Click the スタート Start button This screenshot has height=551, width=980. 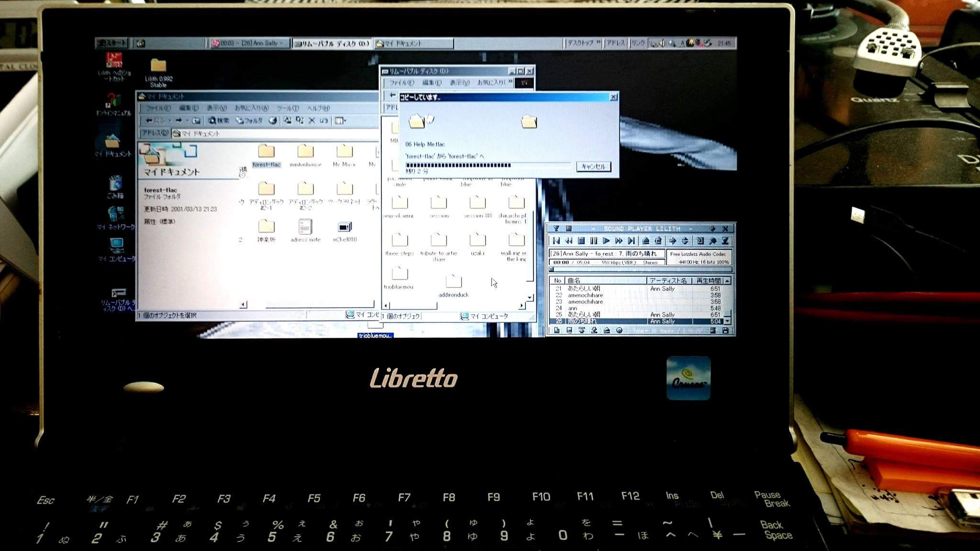(112, 43)
